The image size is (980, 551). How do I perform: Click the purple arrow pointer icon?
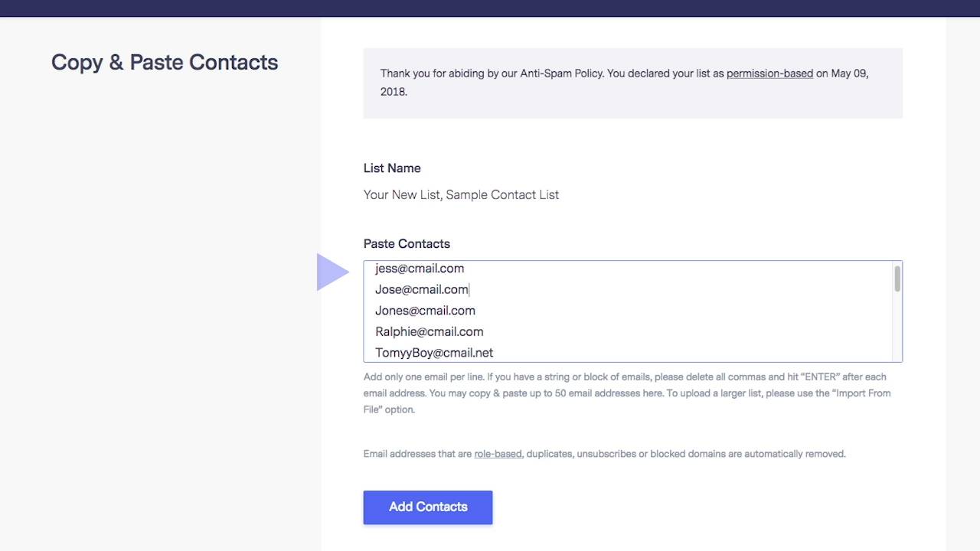click(x=332, y=272)
